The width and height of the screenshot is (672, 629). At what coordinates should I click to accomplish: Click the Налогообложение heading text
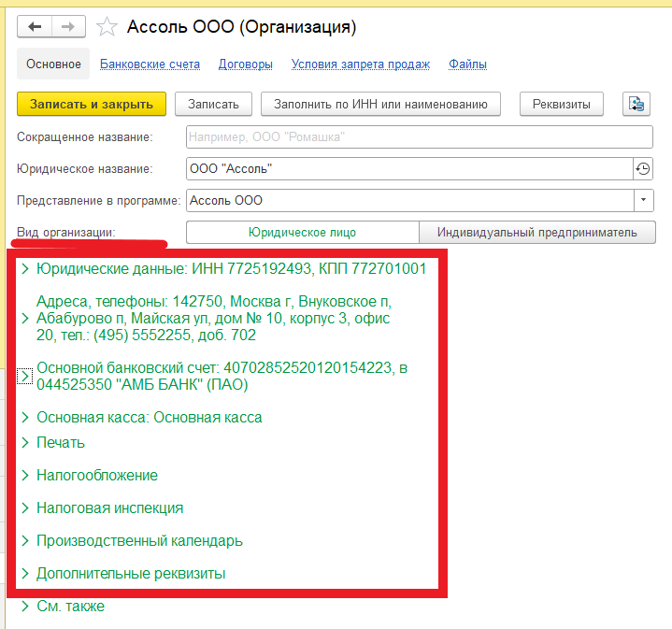(97, 475)
